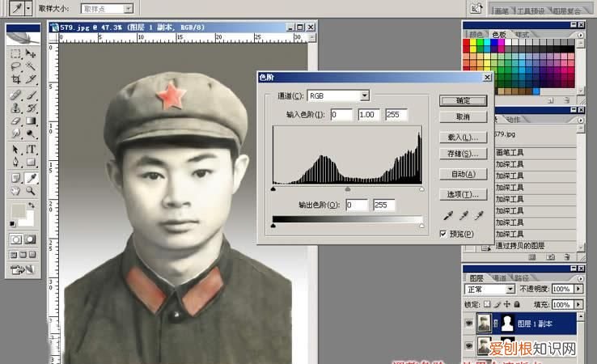Uncheck the 预览 (Preview) checkbox
The width and height of the screenshot is (597, 364).
tap(442, 234)
